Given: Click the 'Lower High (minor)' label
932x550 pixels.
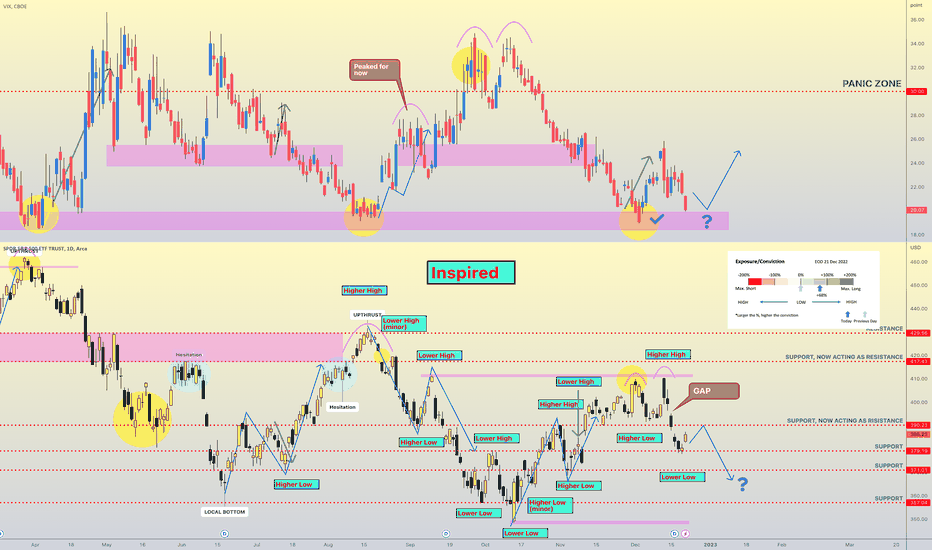Looking at the screenshot, I should pyautogui.click(x=404, y=323).
